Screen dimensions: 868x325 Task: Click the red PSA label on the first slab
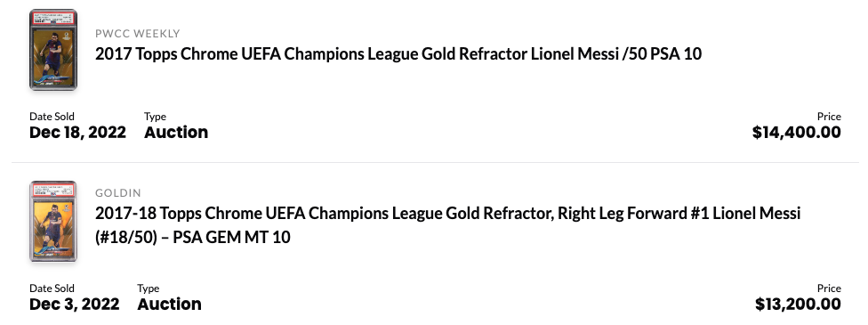pos(53,18)
